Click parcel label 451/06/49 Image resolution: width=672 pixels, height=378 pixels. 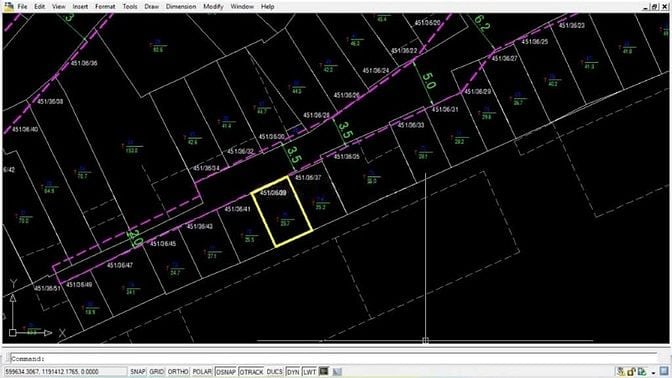[x=79, y=285]
